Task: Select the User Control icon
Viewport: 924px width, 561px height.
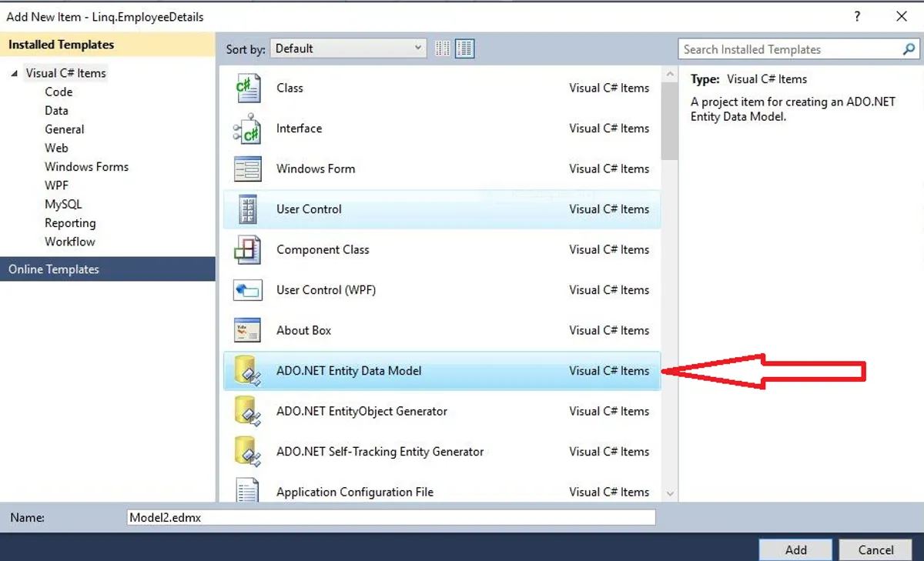Action: click(x=248, y=209)
